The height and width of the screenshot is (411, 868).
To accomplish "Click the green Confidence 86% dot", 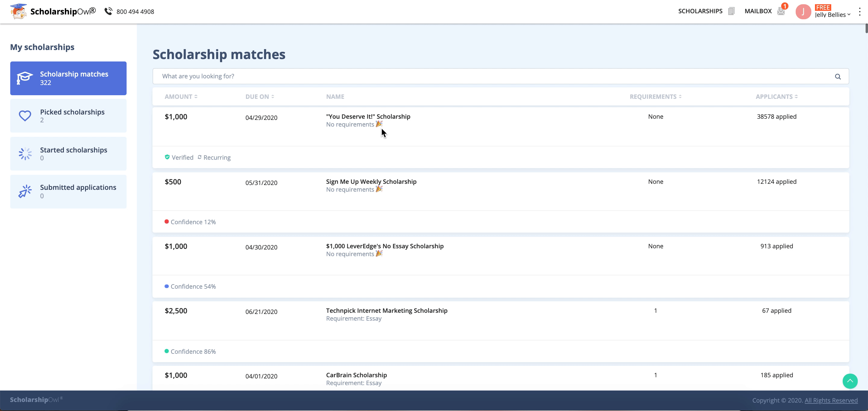I will click(166, 351).
